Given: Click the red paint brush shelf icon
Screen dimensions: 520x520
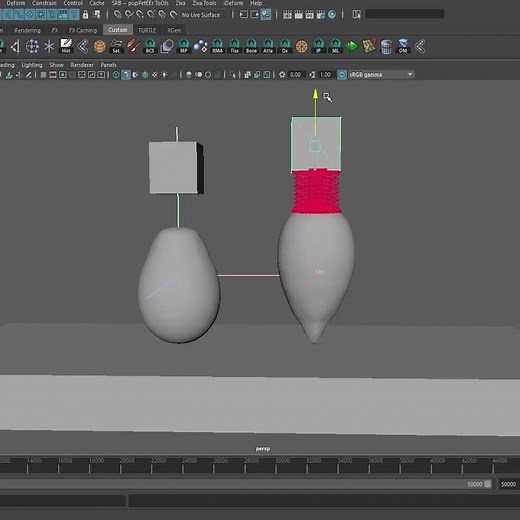Looking at the screenshot, I should pos(133,46).
